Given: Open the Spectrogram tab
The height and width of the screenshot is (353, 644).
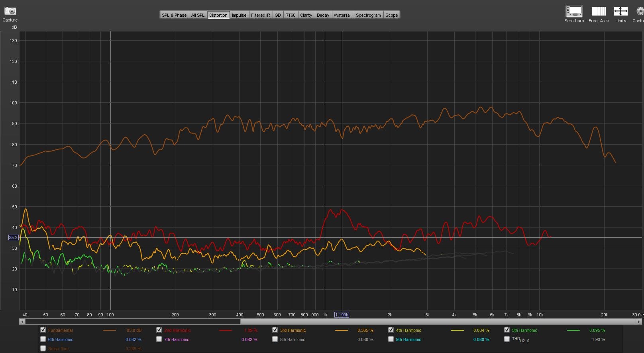Looking at the screenshot, I should pyautogui.click(x=369, y=15).
